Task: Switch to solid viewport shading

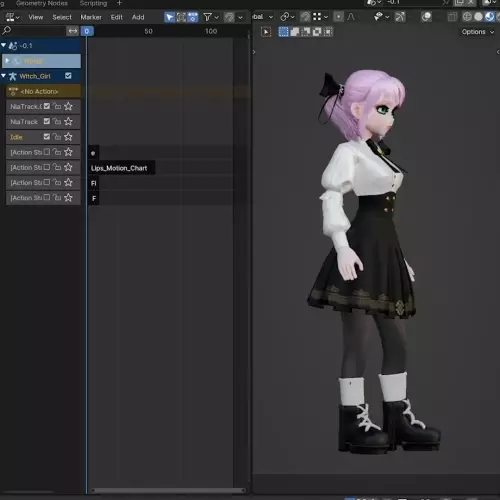Action: pos(478,17)
